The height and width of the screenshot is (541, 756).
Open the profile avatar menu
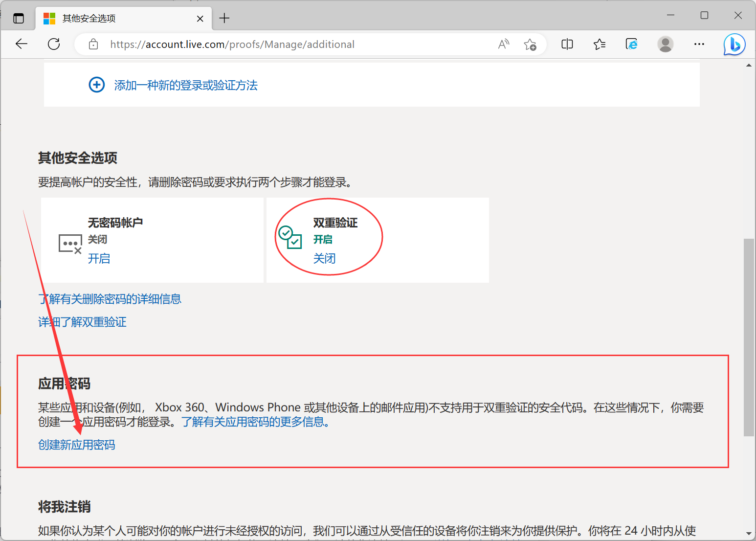pos(665,45)
